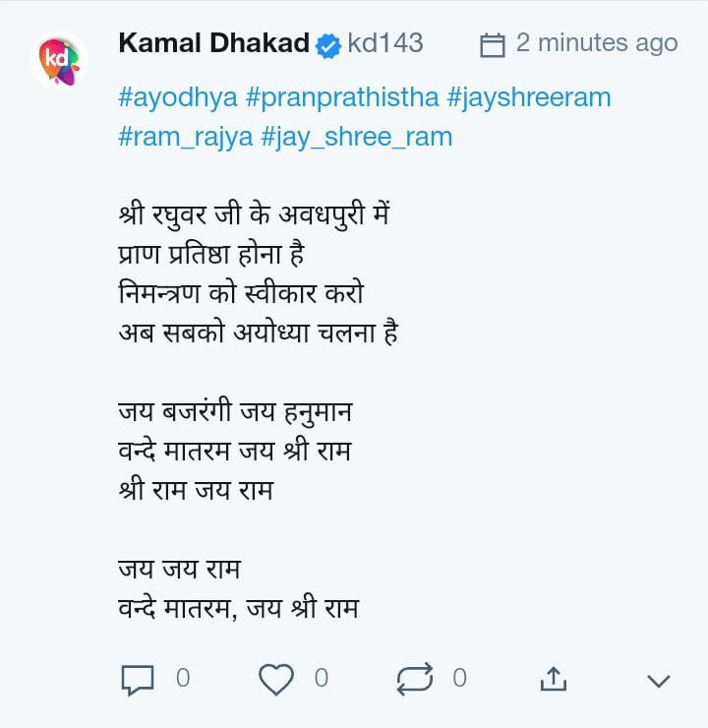
Task: Click the comment count number
Action: coord(183,678)
